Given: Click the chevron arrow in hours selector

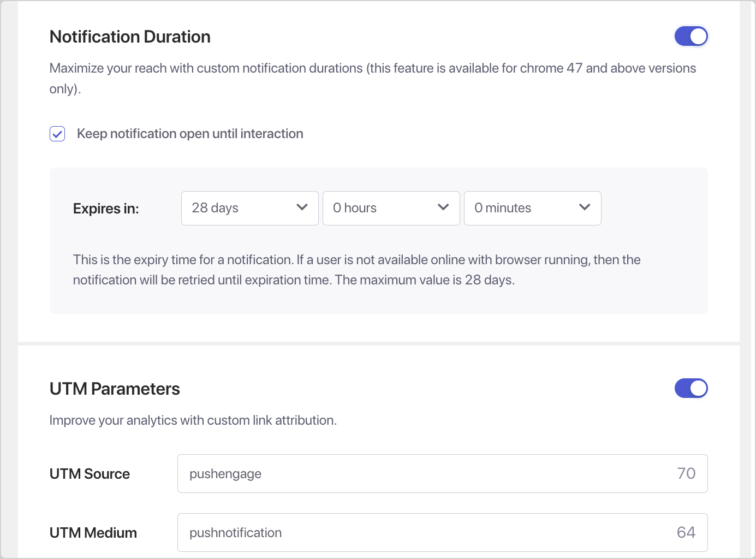Looking at the screenshot, I should pos(443,207).
